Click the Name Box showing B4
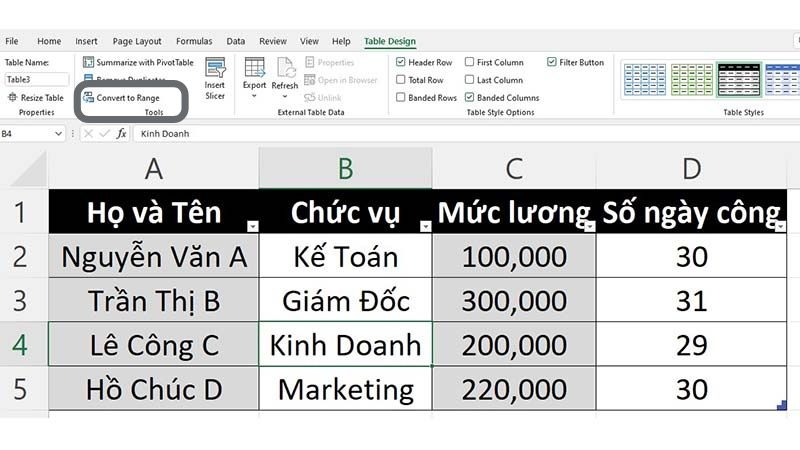Viewport: 800px width, 450px height. (26, 134)
